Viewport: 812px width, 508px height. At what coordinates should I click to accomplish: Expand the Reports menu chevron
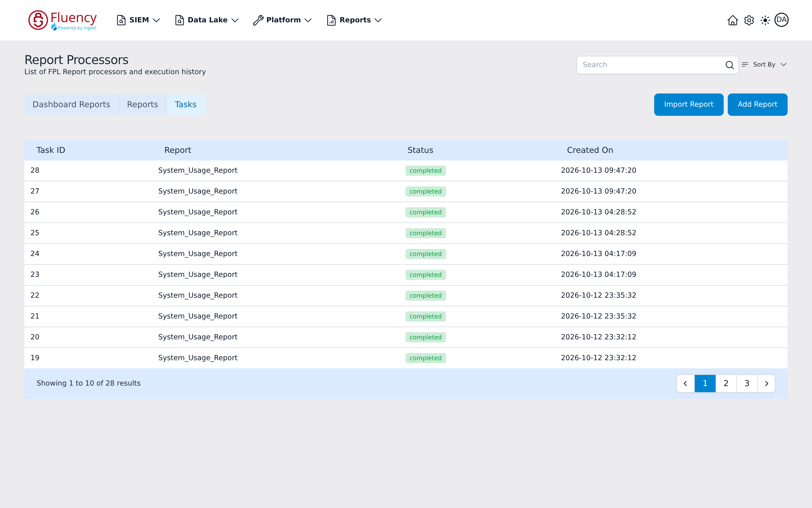[x=378, y=20]
